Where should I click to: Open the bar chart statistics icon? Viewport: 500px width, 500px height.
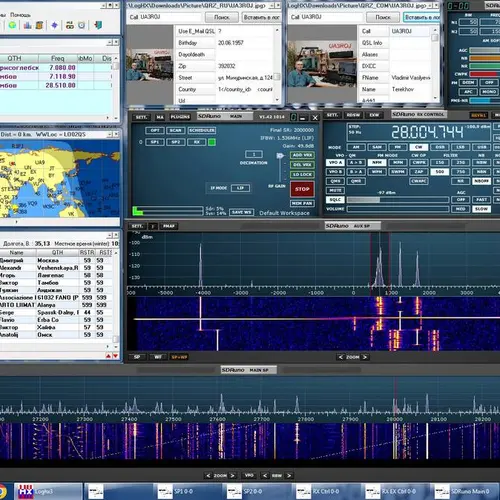click(27, 25)
